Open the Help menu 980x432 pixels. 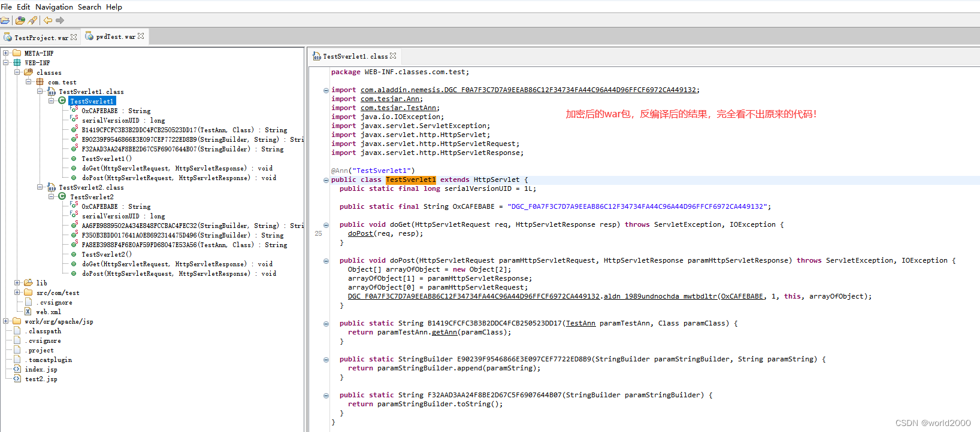point(114,7)
